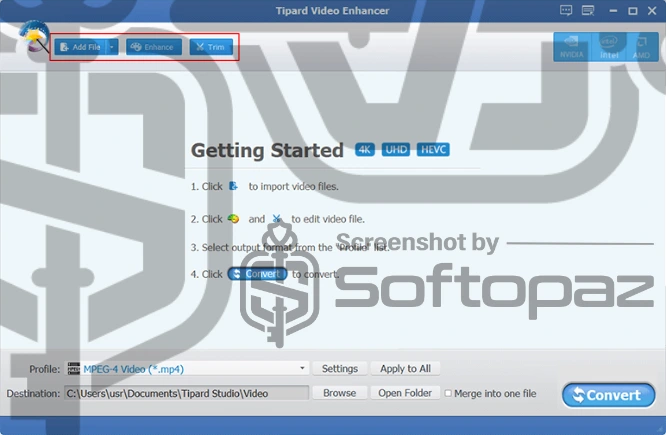The height and width of the screenshot is (435, 666).
Task: Click the Convert button in step 4
Action: click(257, 274)
